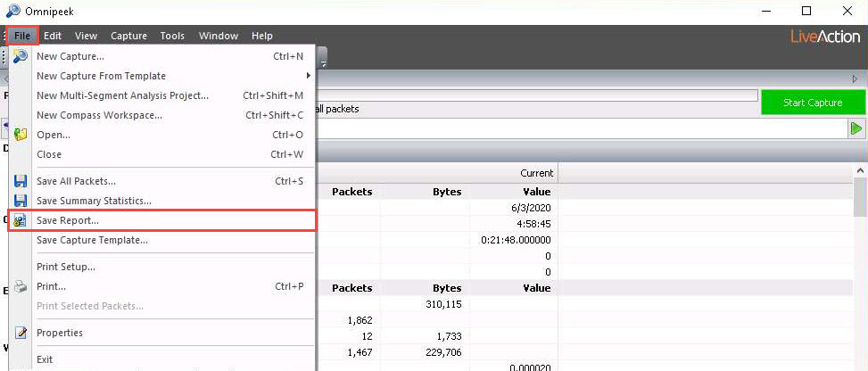Click the printer icon beside Print
The width and height of the screenshot is (868, 371).
(21, 286)
